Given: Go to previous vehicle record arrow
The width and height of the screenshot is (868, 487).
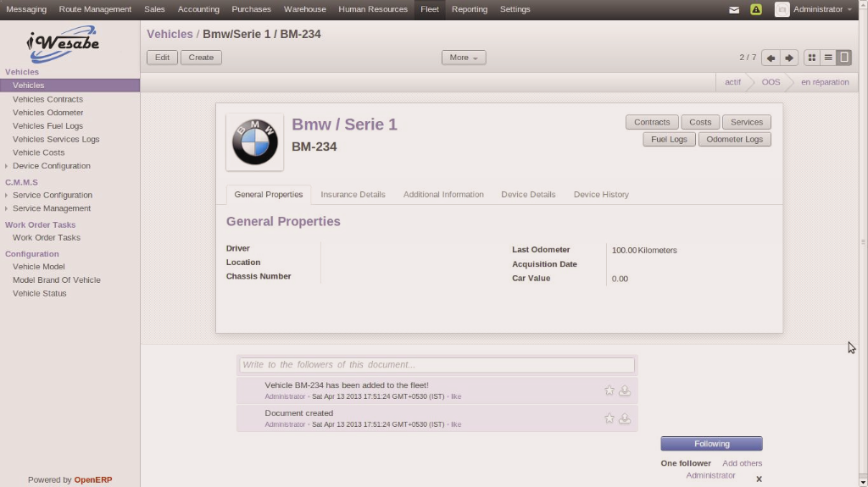Looking at the screenshot, I should pos(770,58).
